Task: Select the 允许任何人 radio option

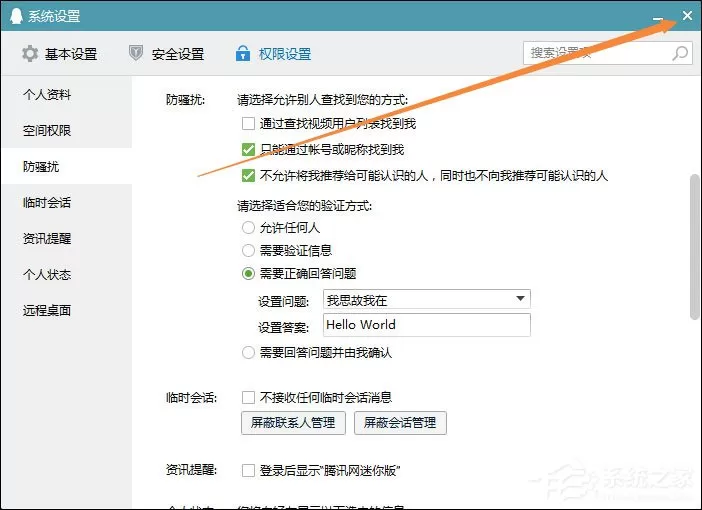Action: (x=248, y=227)
